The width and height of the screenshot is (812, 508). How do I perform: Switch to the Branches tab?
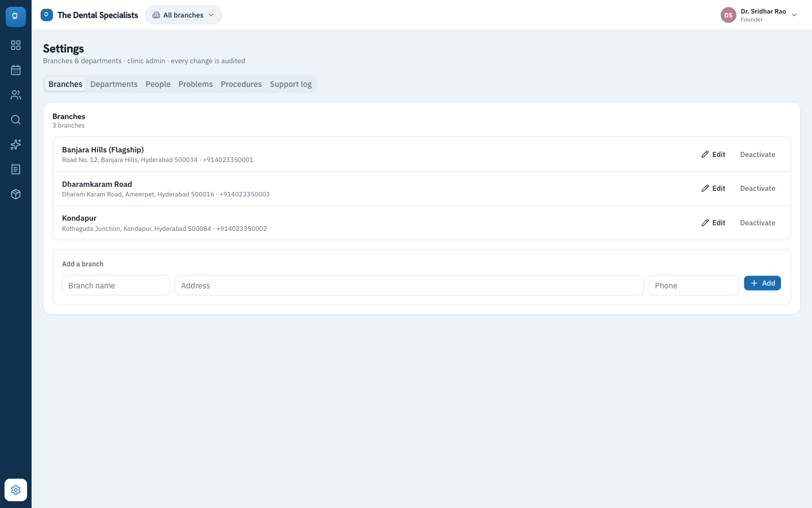click(x=65, y=84)
